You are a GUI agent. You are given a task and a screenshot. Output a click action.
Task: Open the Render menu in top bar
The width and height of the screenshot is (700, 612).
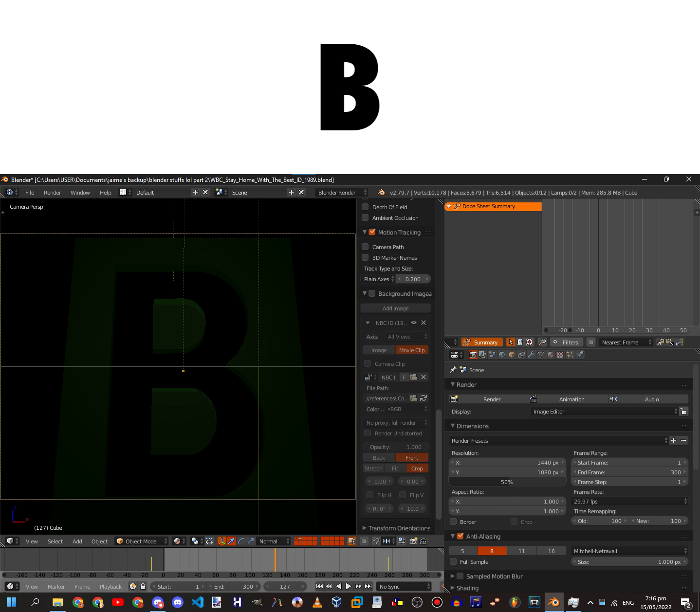pyautogui.click(x=52, y=192)
